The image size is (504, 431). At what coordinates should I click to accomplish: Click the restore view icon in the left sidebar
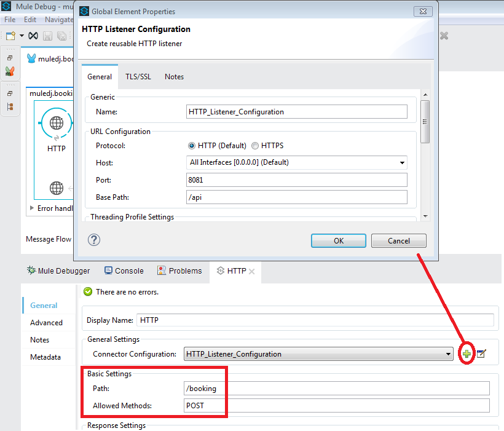coord(9,57)
